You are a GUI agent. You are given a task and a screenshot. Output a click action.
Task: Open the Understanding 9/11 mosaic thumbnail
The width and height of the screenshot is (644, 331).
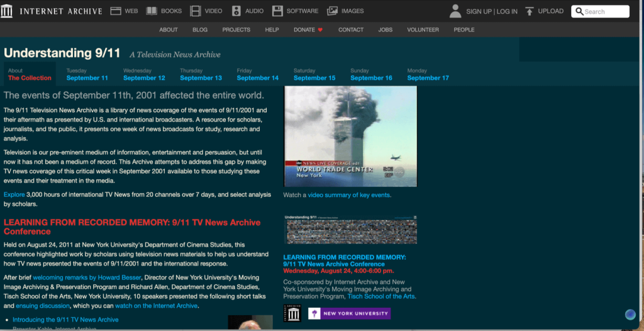(350, 229)
